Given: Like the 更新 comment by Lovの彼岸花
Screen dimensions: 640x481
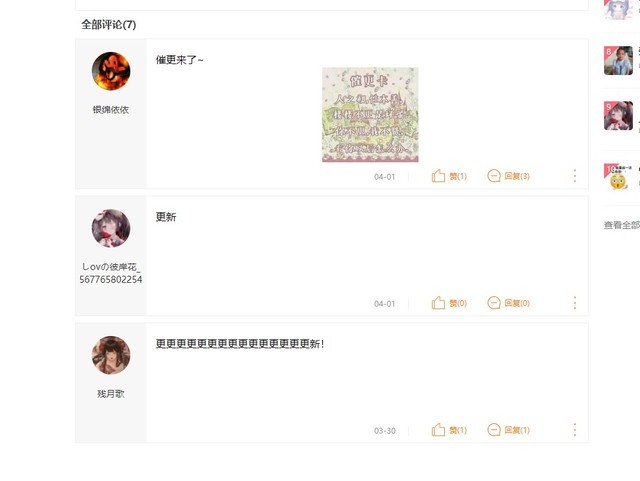Looking at the screenshot, I should tap(449, 303).
